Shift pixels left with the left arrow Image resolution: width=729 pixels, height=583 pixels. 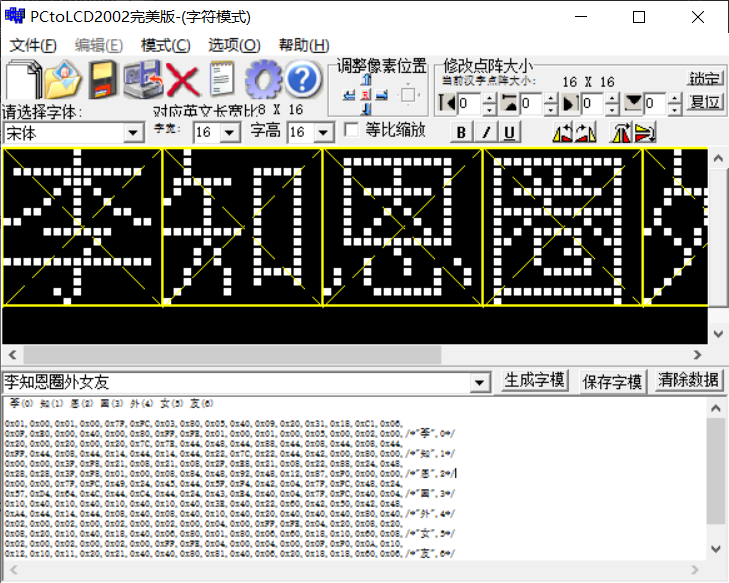(x=349, y=95)
